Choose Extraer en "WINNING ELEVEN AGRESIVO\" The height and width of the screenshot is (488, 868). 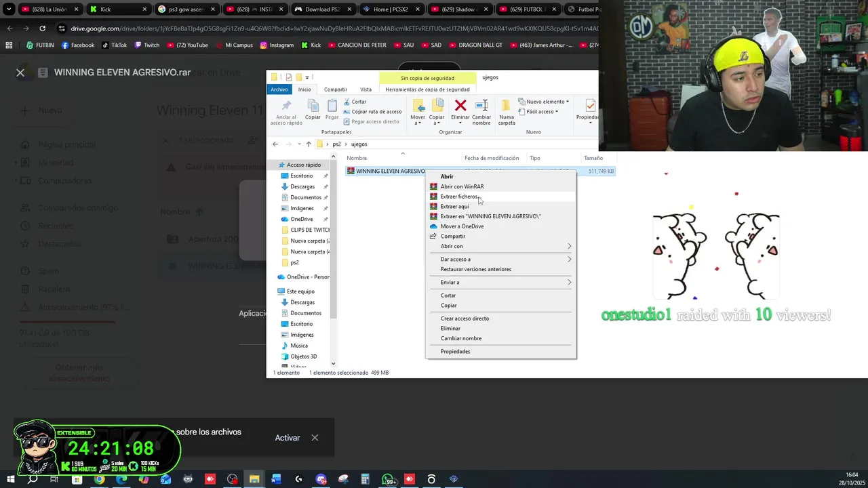500,216
